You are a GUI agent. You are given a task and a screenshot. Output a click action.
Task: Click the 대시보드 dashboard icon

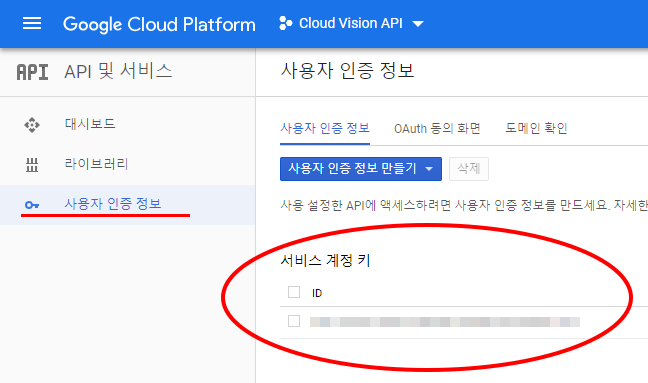(32, 125)
